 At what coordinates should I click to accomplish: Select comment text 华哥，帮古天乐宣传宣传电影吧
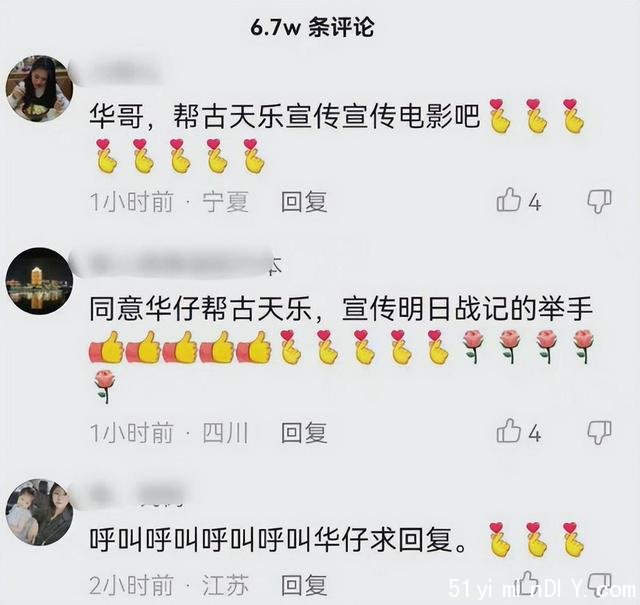point(284,116)
